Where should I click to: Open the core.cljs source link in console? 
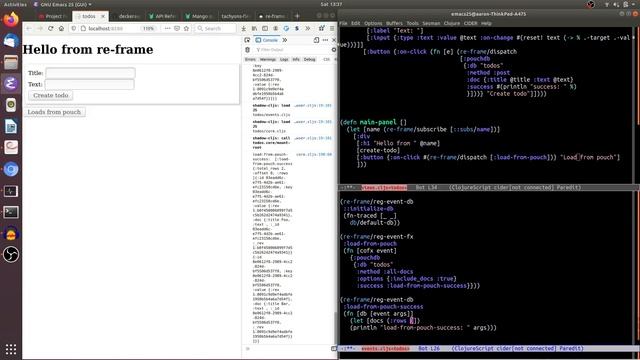[x=314, y=155]
